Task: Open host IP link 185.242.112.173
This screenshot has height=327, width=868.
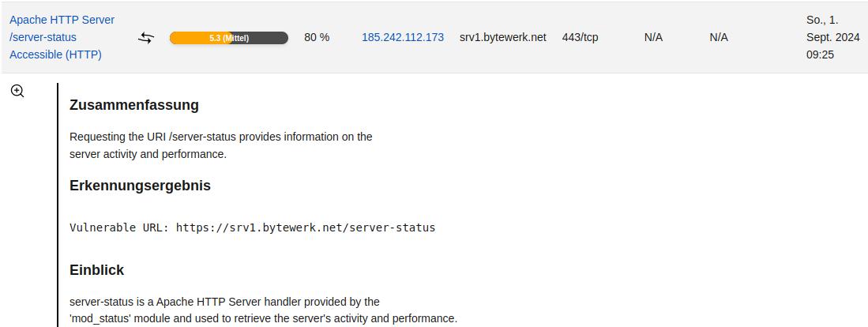Action: point(403,38)
